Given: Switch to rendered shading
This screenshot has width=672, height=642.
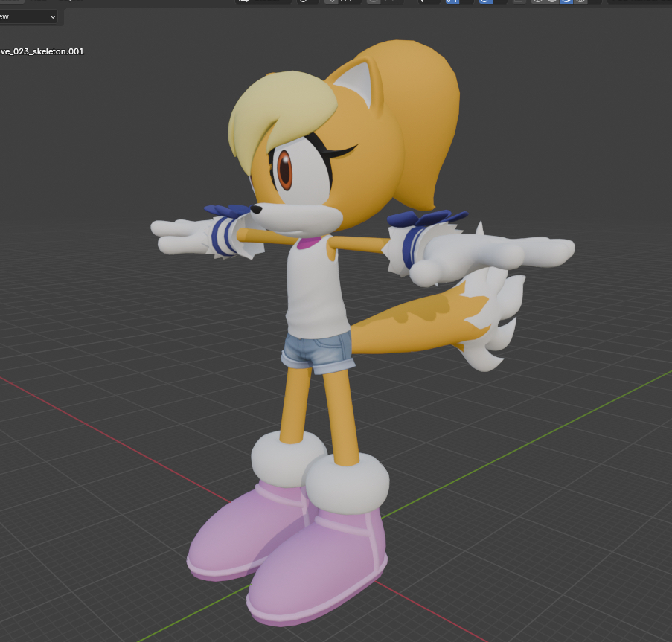Looking at the screenshot, I should click(x=580, y=1).
